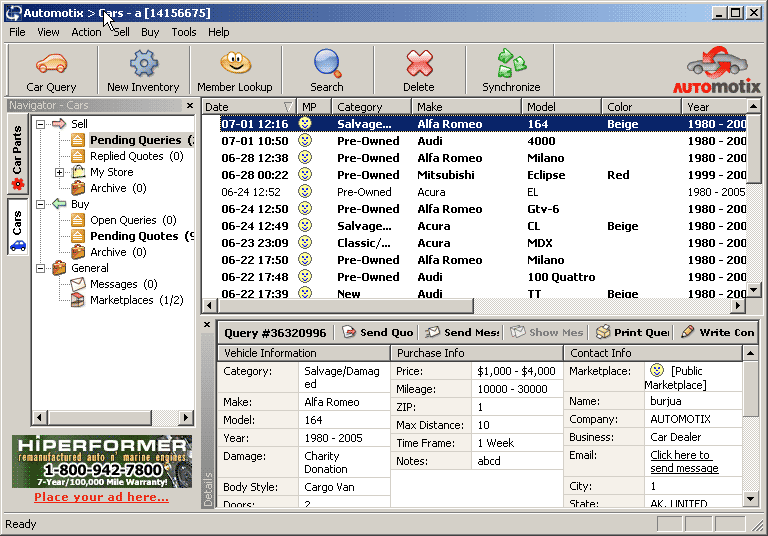Click the Search magnifier icon
This screenshot has height=536, width=768.
coord(327,63)
